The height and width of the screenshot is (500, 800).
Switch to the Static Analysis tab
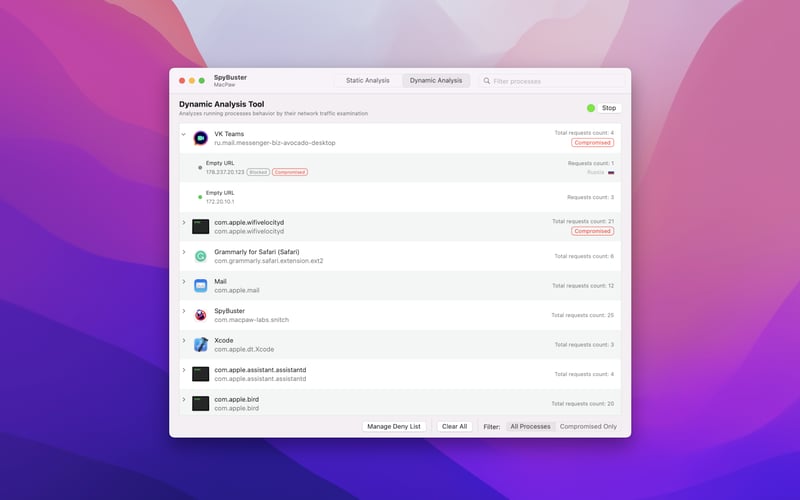coord(367,81)
